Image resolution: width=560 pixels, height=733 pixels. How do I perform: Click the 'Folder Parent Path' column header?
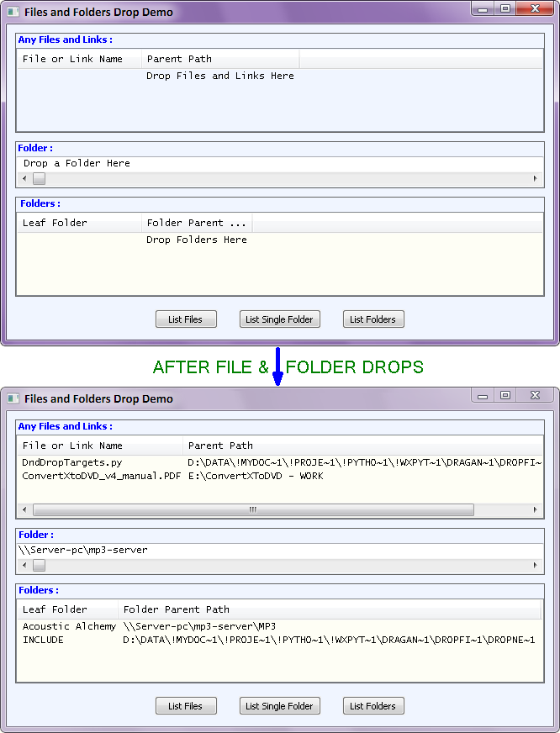176,609
